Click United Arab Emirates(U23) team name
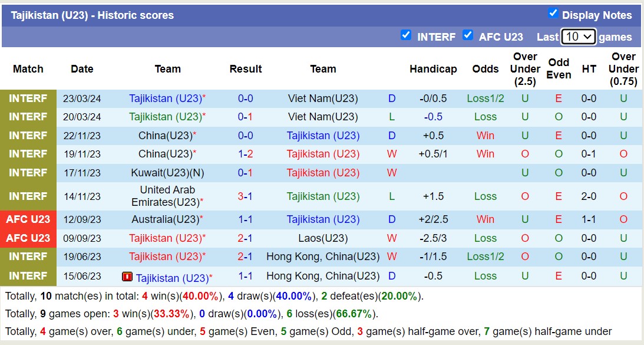 tap(167, 196)
